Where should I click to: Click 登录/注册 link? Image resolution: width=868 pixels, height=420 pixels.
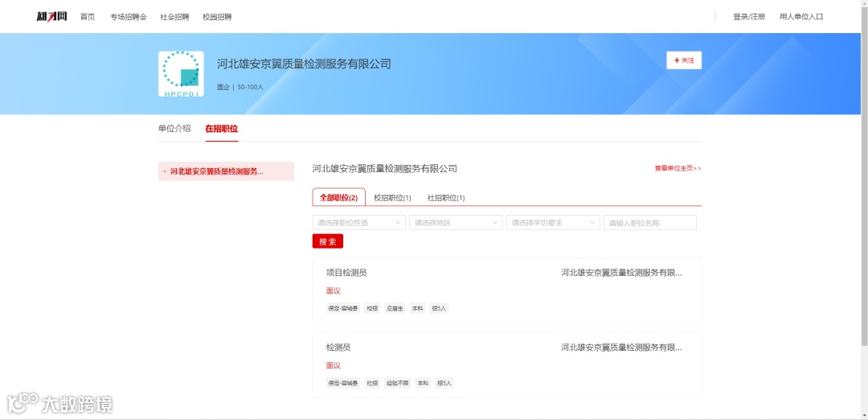749,17
